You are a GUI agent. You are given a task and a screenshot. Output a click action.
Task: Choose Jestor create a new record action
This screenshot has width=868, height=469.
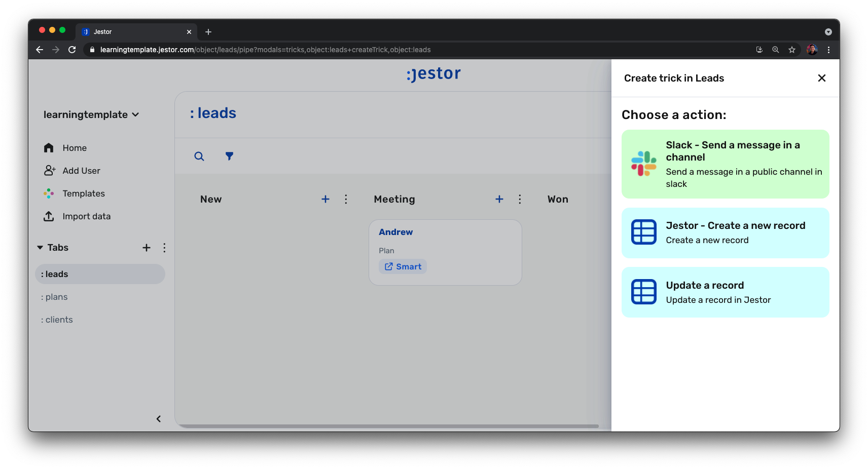(726, 232)
